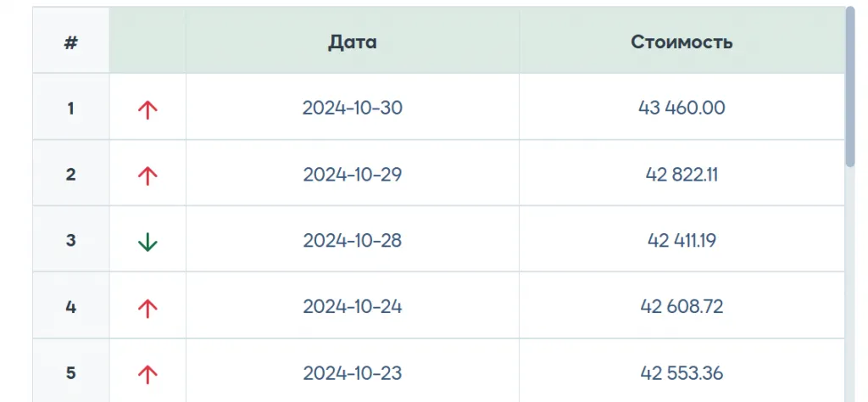Select the date 2024-10-29
The height and width of the screenshot is (402, 868).
point(353,175)
